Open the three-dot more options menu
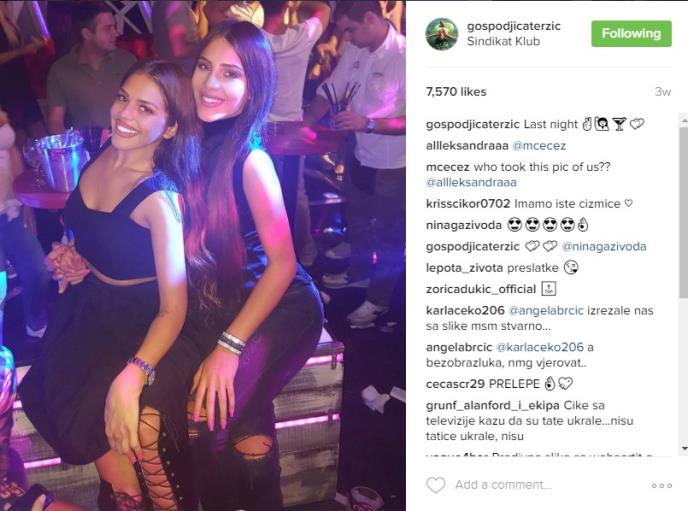The height and width of the screenshot is (511, 688). [x=662, y=486]
